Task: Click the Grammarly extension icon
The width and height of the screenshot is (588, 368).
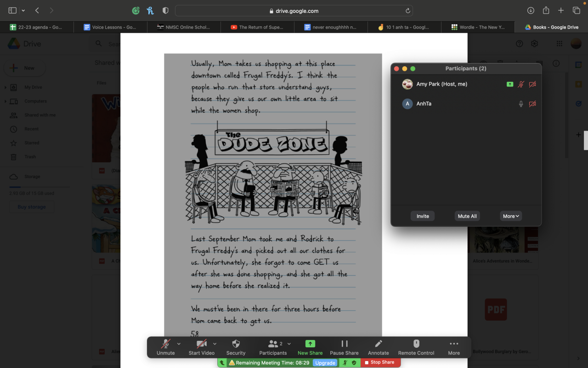Action: pyautogui.click(x=136, y=11)
